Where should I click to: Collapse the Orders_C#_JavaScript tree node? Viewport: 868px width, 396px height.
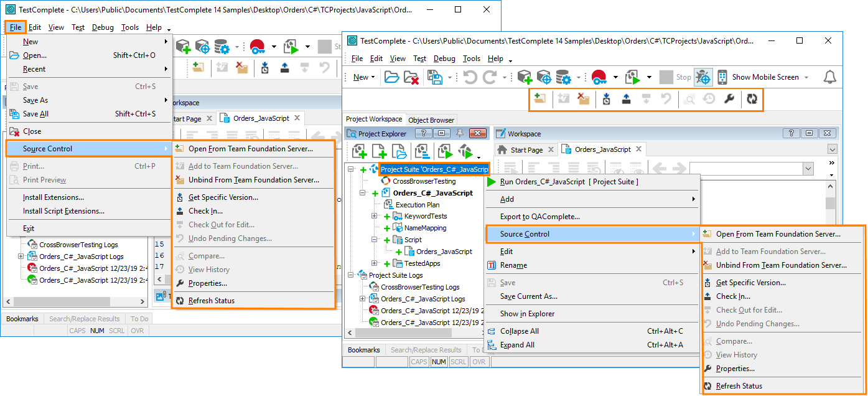pos(362,192)
